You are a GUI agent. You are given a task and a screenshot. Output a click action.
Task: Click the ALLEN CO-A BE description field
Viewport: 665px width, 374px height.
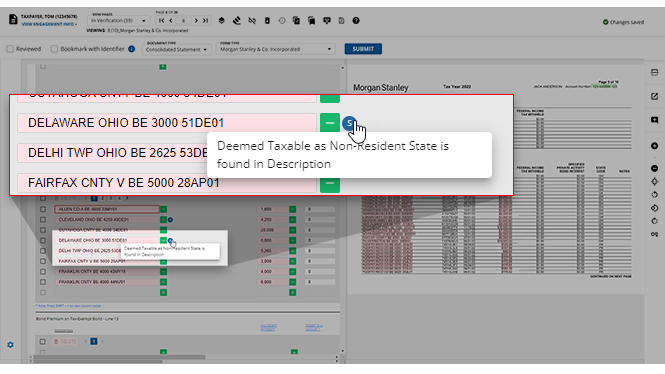(x=106, y=209)
